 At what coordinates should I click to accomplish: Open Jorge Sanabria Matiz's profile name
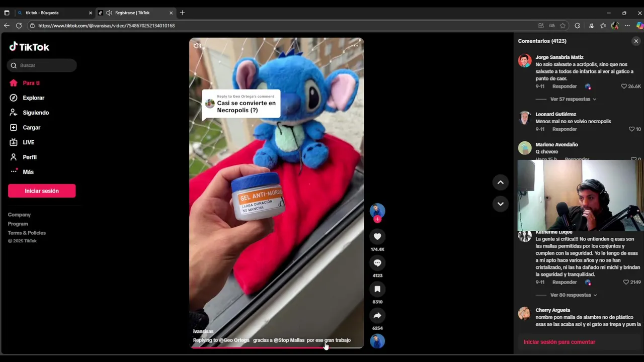pyautogui.click(x=559, y=57)
